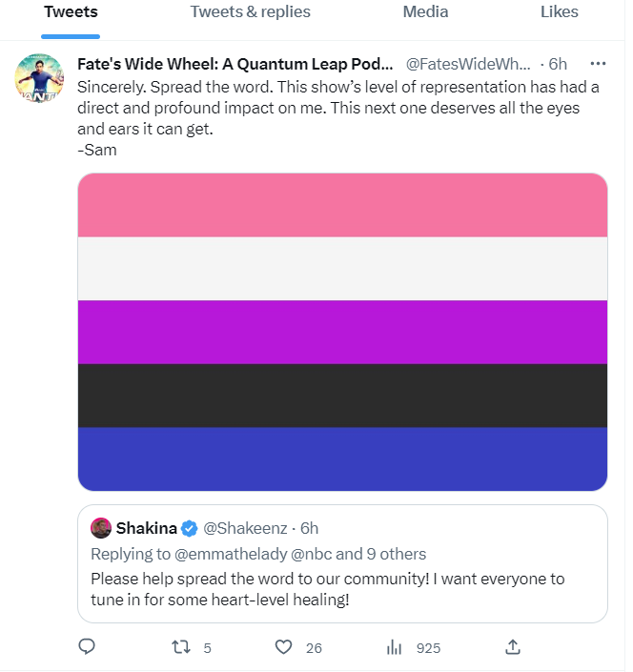633x672 pixels.
Task: Click the @FatesWideWh handle link
Action: (x=467, y=64)
